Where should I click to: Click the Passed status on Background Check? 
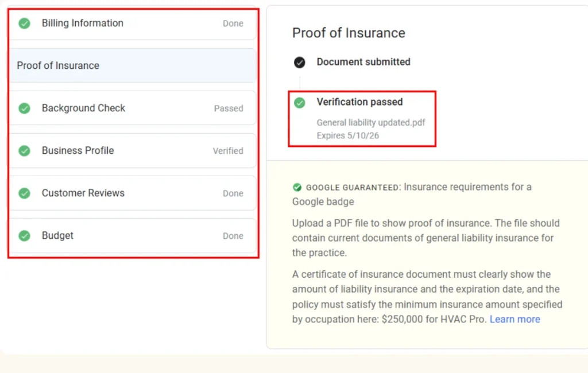[x=229, y=108]
